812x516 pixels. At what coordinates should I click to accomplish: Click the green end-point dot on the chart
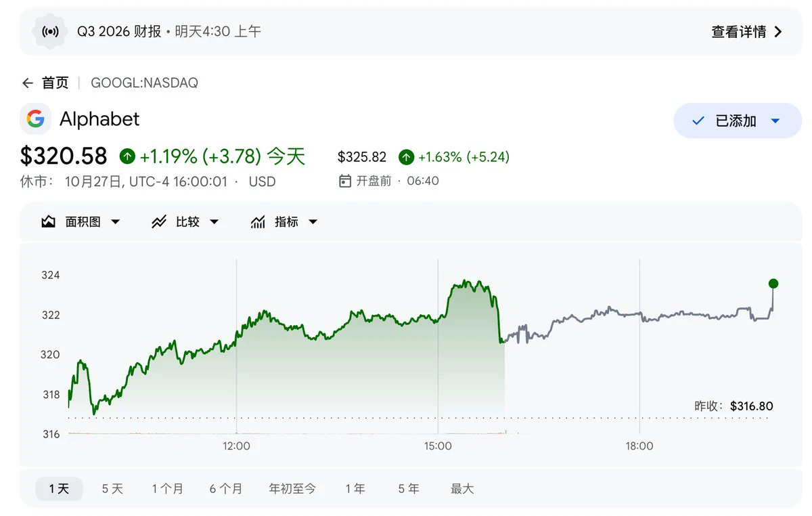tap(773, 284)
